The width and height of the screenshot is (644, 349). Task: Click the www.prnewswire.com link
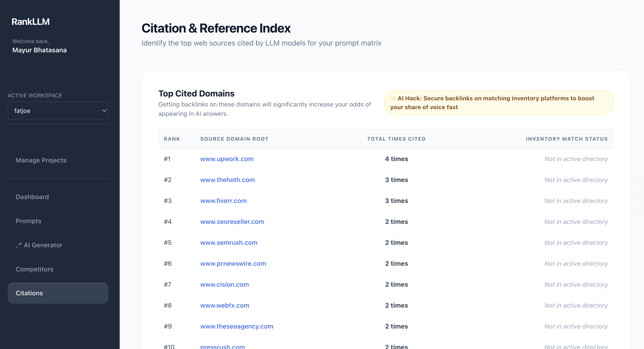click(x=233, y=263)
